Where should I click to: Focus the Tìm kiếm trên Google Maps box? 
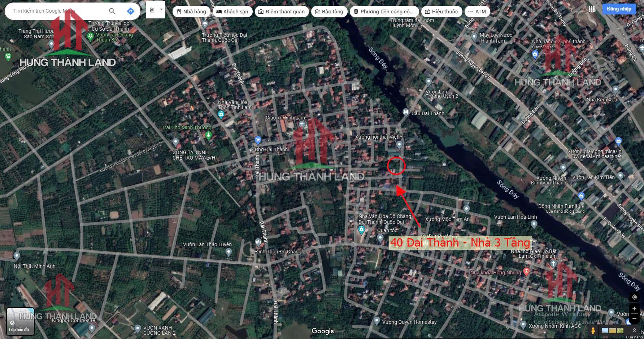[x=58, y=11]
